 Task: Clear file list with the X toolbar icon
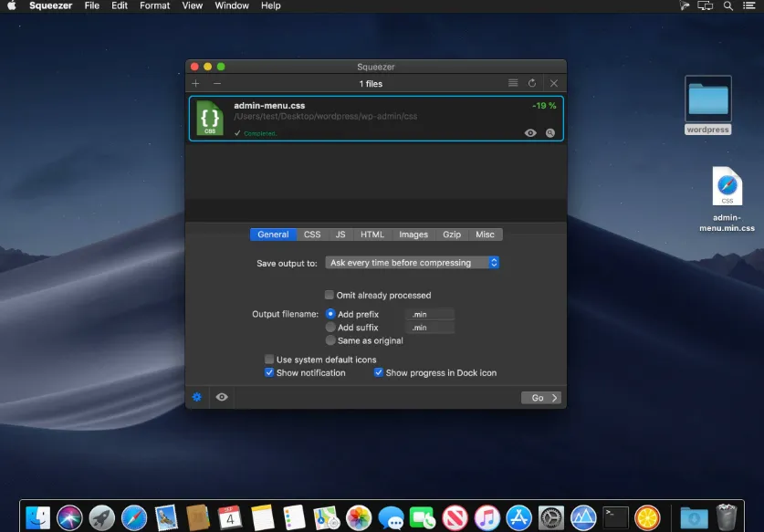tap(554, 83)
